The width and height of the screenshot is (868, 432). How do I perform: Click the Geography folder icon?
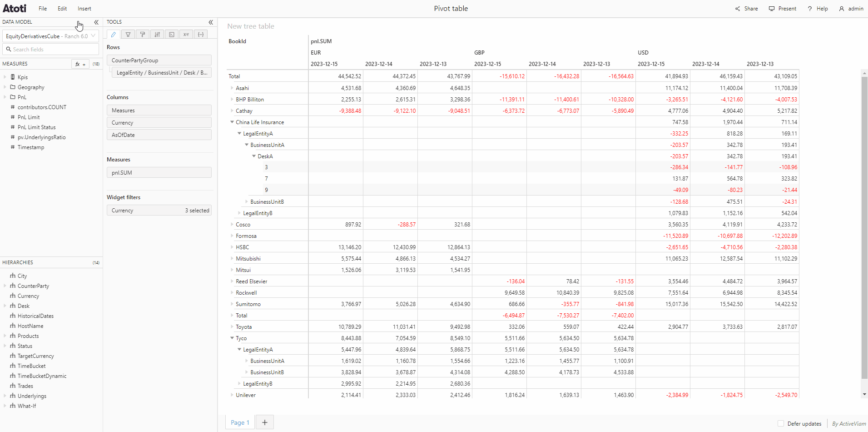click(x=13, y=87)
